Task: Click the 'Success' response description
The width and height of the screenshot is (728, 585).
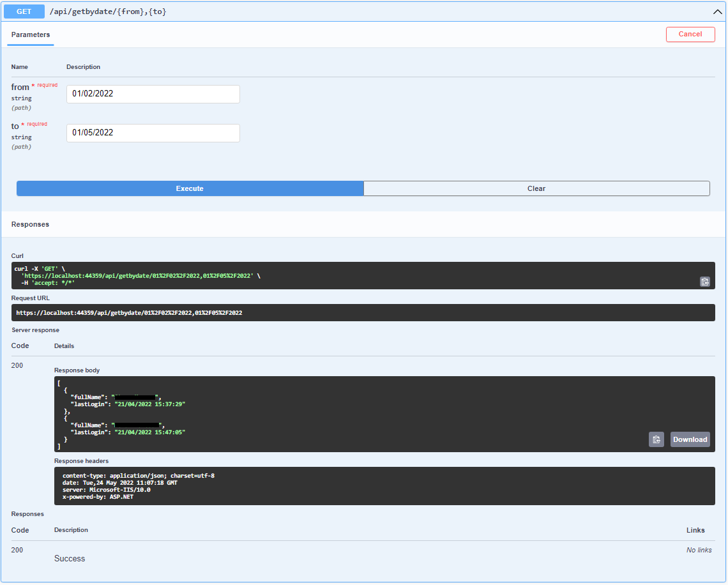Action: click(x=70, y=559)
